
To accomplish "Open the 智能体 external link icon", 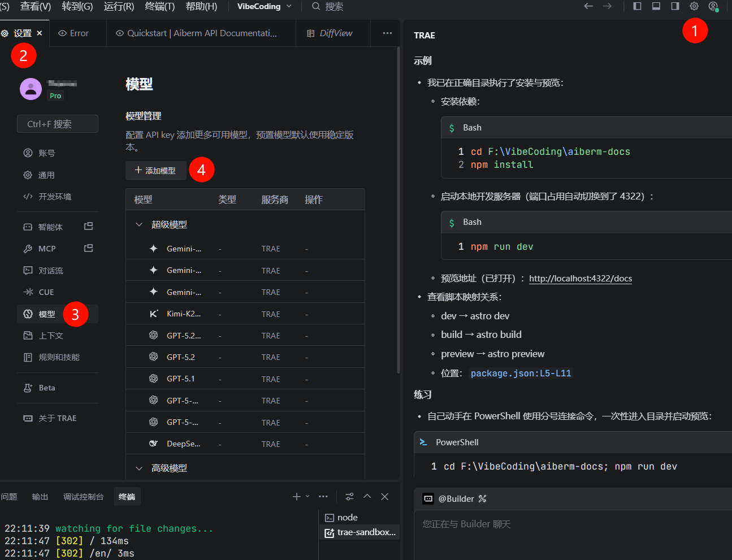I will click(88, 227).
